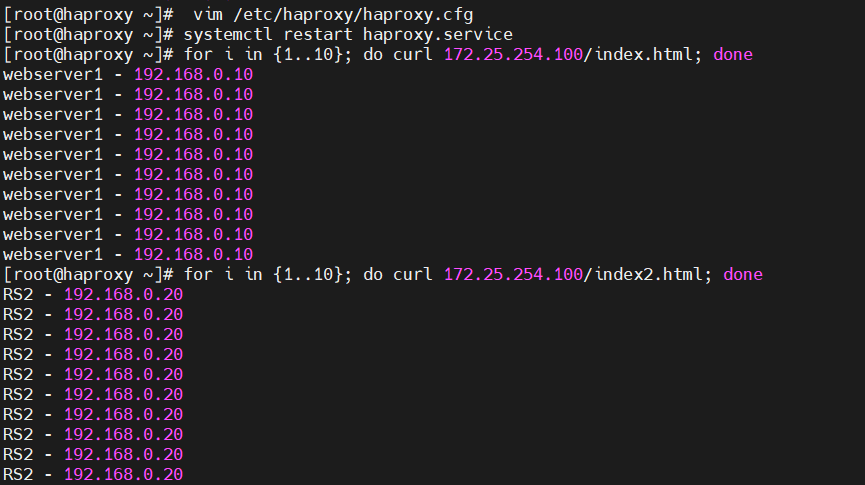
Task: Click the /index2.html path in the curl command
Action: pyautogui.click(x=643, y=274)
